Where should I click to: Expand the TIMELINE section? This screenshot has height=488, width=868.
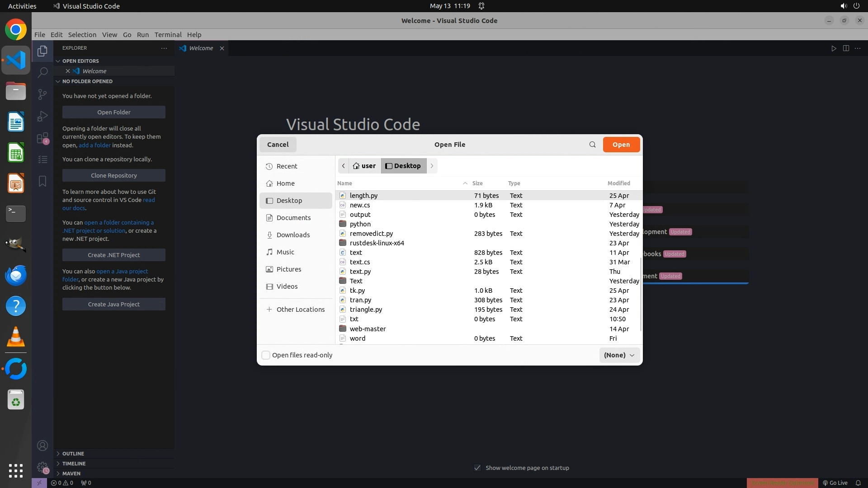pyautogui.click(x=74, y=464)
